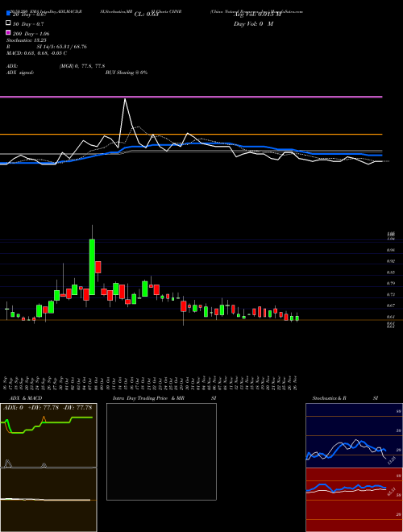
Task: Click the 'Intra Day Trading Price & MR' title
Action: point(148,398)
